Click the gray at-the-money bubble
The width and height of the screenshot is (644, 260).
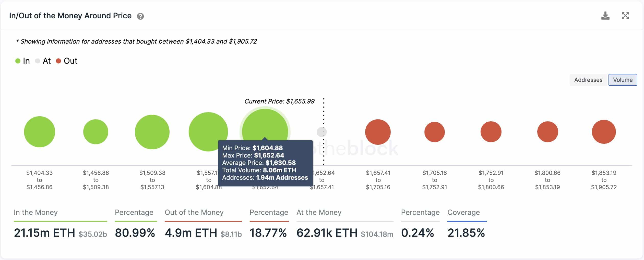[x=321, y=132]
